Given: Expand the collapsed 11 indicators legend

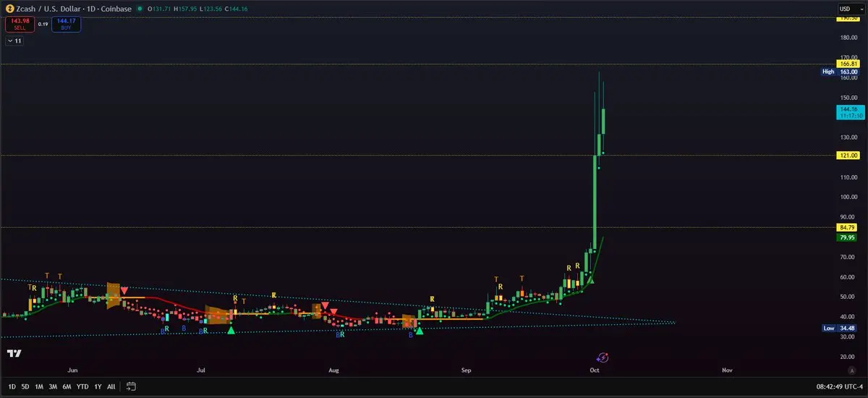Looking at the screenshot, I should tap(14, 41).
